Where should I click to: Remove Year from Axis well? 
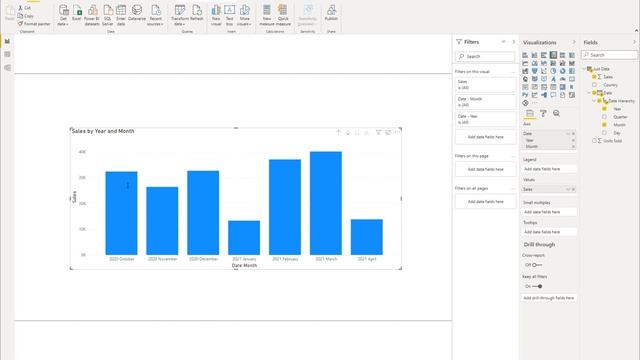tap(573, 140)
